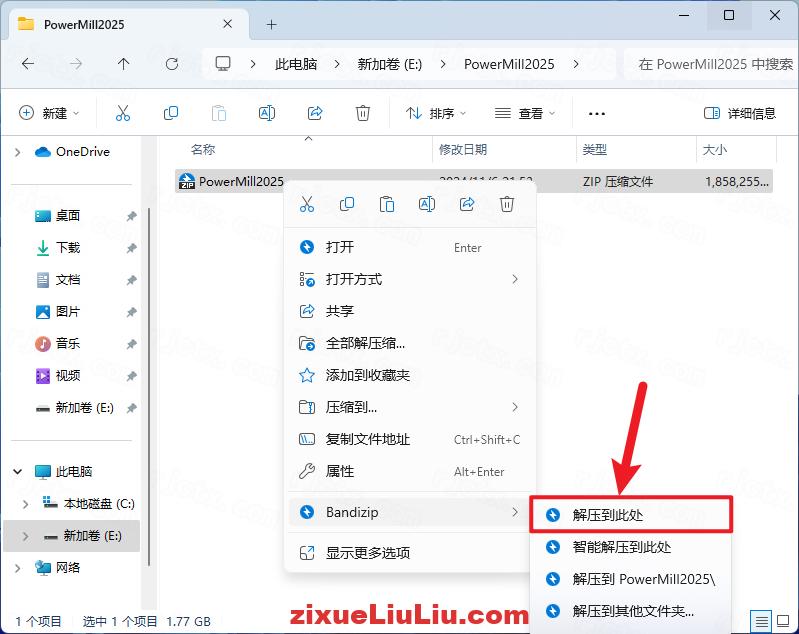Open the more options ellipsis menu
This screenshot has height=634, width=799.
tap(597, 113)
